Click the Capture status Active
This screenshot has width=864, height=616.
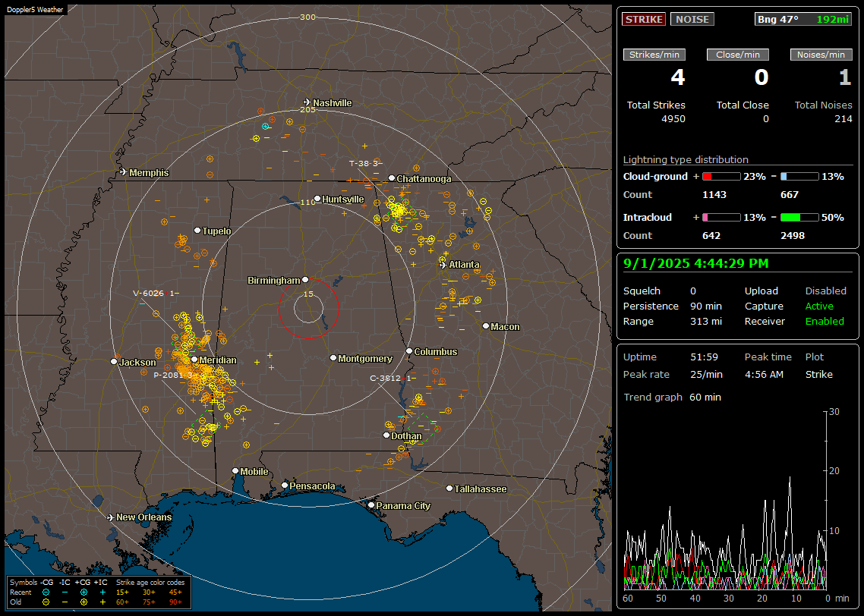point(818,306)
